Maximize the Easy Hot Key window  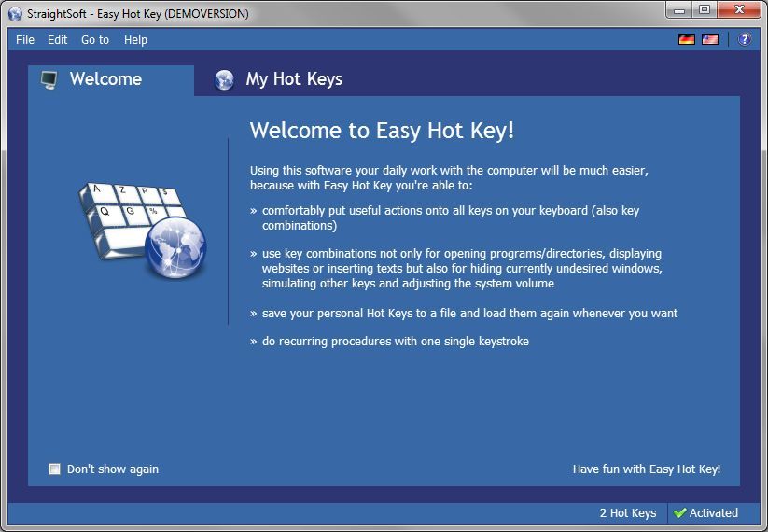[x=705, y=9]
